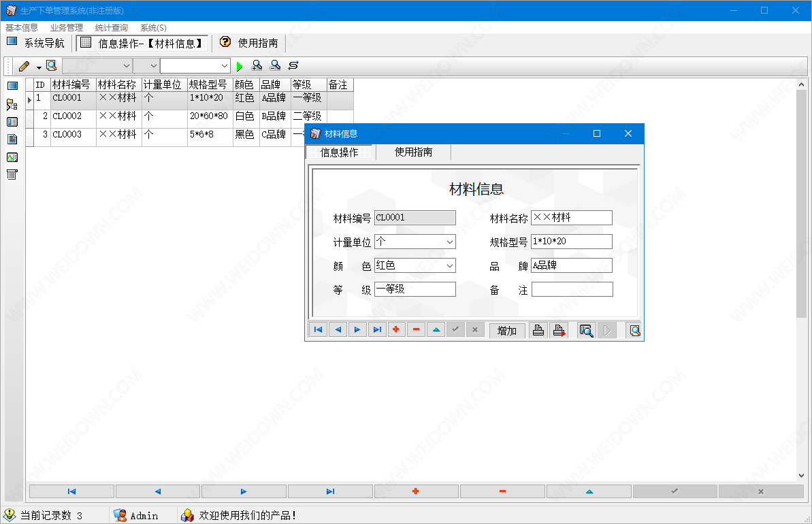
Task: Go to first record in bottom navigator
Action: pyautogui.click(x=71, y=491)
